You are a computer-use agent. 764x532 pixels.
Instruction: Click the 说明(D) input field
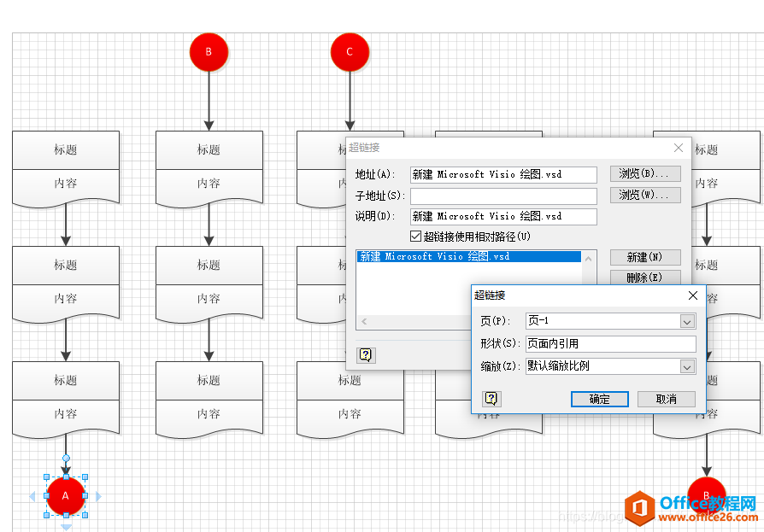click(x=503, y=217)
